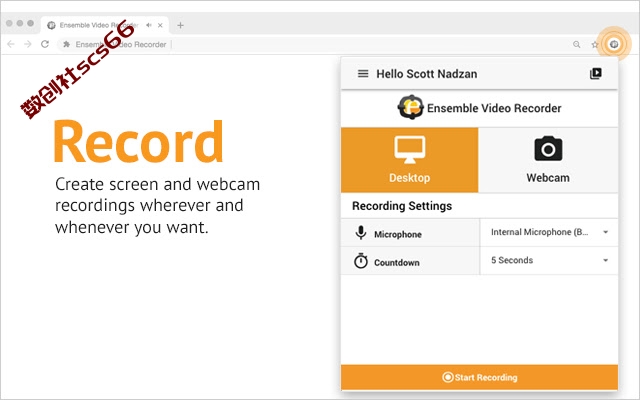This screenshot has width=640, height=400.
Task: Click Start Recording button
Action: click(x=479, y=377)
